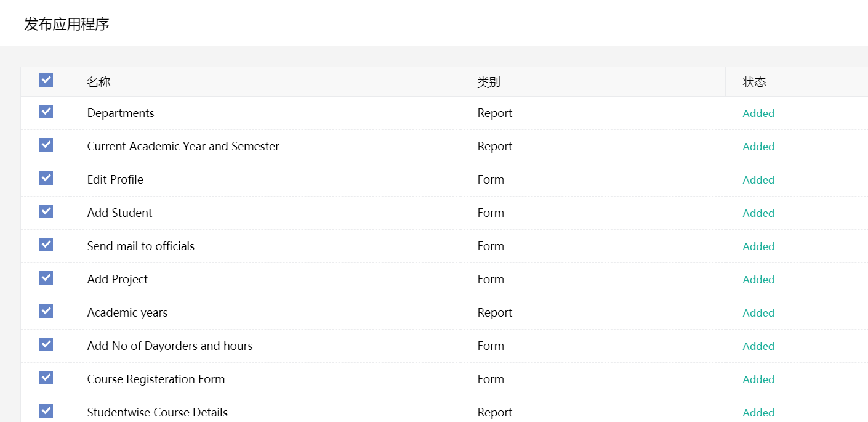Toggle the Add Project checkbox
This screenshot has width=868, height=422.
tap(46, 278)
